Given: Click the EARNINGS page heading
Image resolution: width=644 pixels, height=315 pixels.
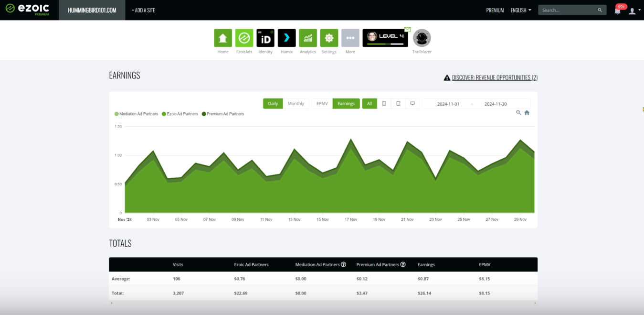Looking at the screenshot, I should 125,75.
